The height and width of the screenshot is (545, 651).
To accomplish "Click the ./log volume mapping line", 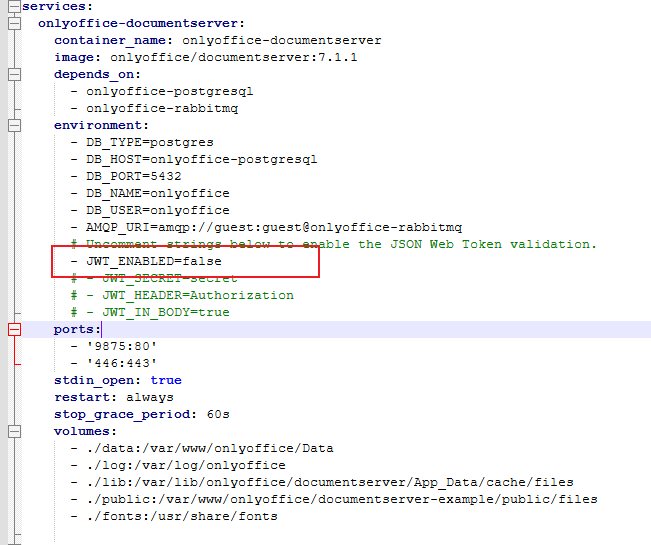I will pos(178,466).
